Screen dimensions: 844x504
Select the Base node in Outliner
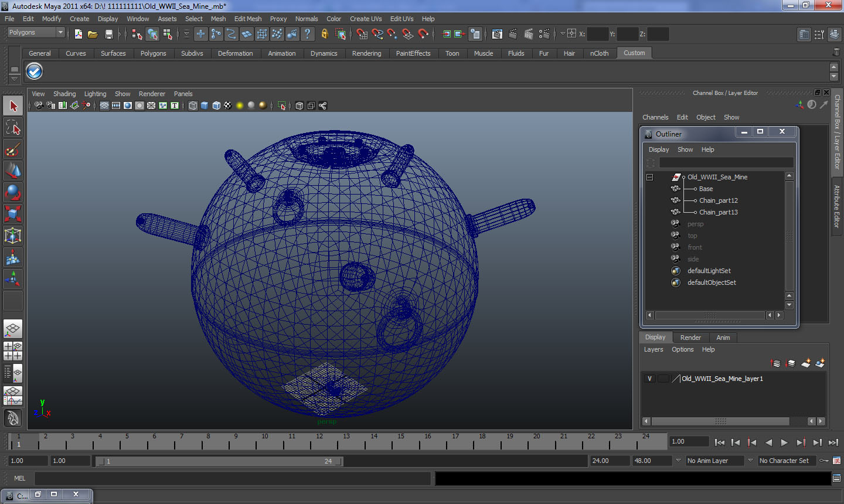pyautogui.click(x=706, y=189)
